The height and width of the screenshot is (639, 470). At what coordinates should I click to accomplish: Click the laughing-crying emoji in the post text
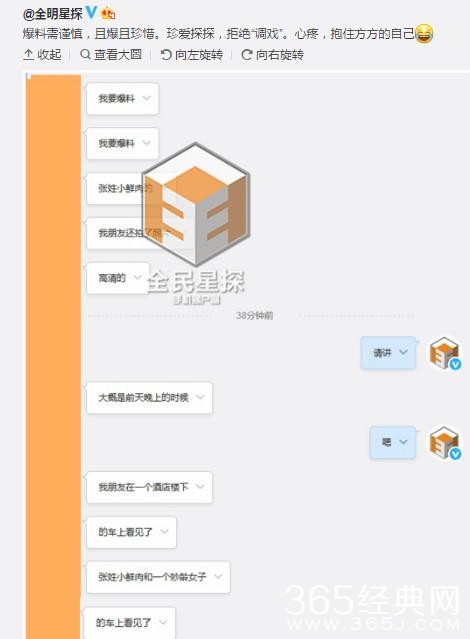pyautogui.click(x=424, y=33)
